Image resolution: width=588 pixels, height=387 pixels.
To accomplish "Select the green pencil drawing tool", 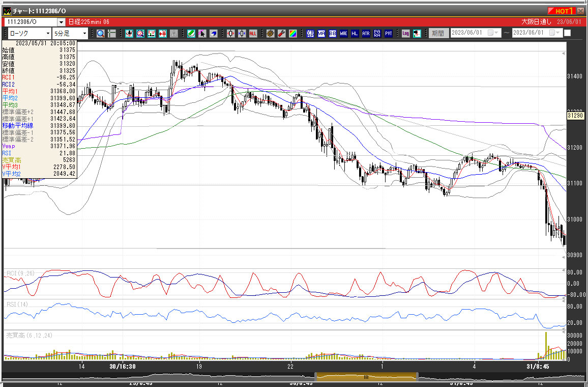I will click(191, 34).
